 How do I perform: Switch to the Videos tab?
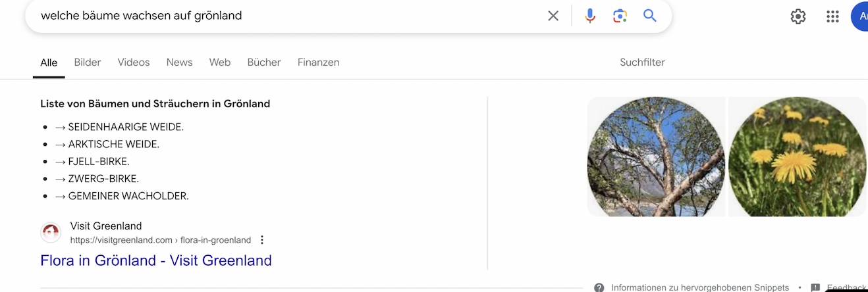click(134, 62)
